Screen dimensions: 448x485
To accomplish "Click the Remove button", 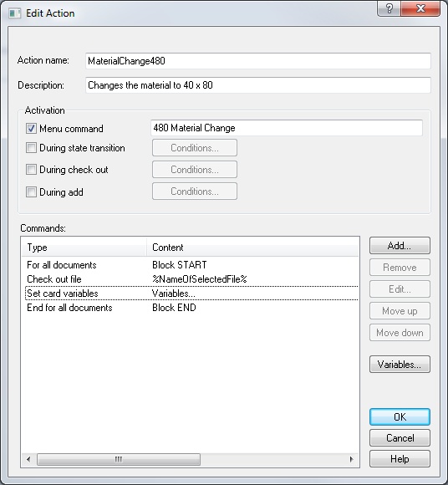I will click(x=400, y=268).
